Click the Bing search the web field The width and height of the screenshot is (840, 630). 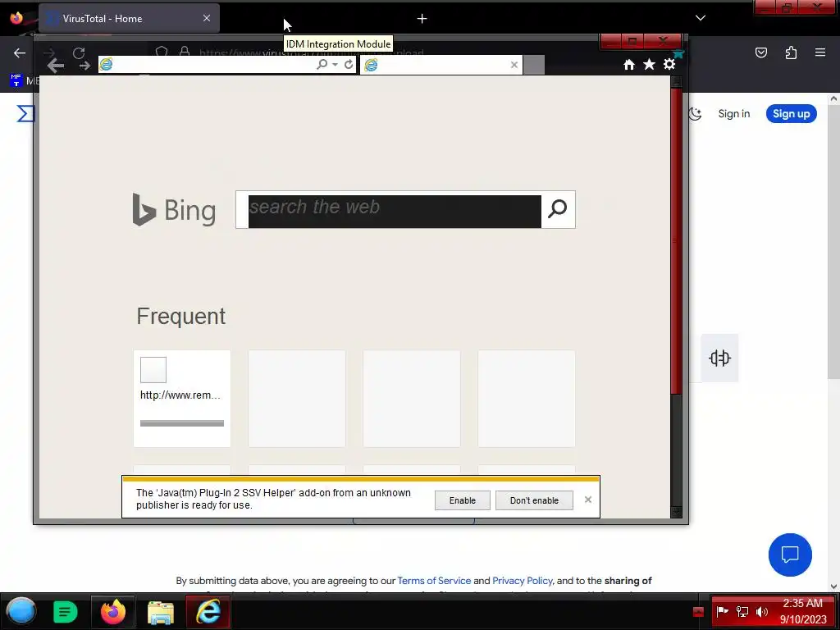[395, 211]
